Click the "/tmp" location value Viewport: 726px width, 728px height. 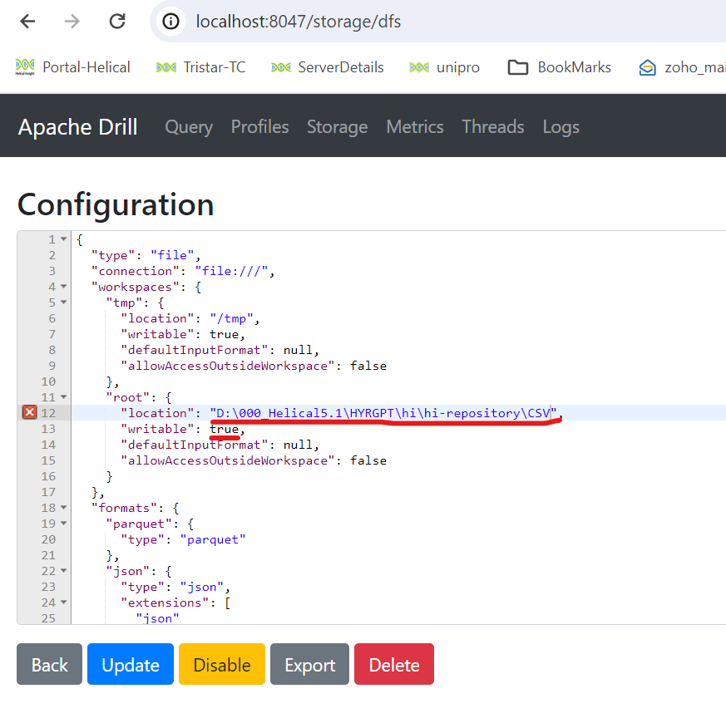[x=231, y=318]
